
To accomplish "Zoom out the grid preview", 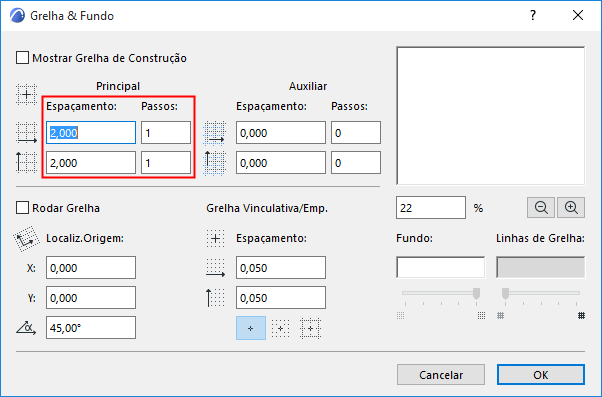I will click(x=541, y=208).
